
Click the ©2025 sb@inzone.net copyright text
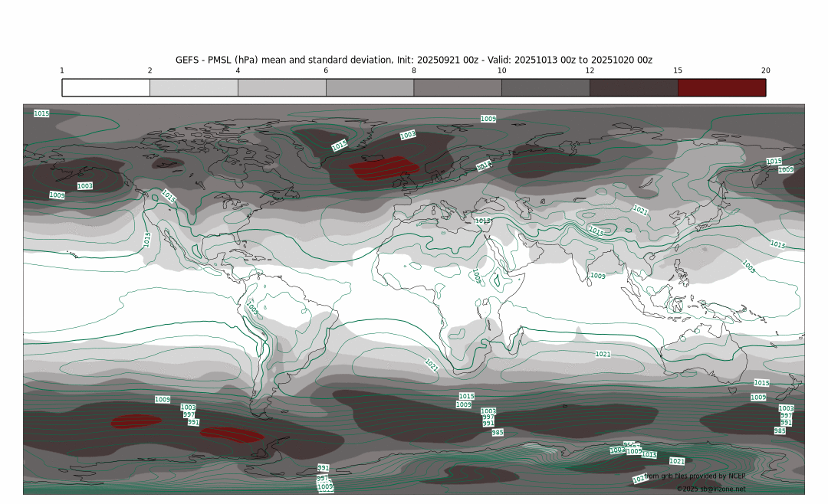coord(711,489)
